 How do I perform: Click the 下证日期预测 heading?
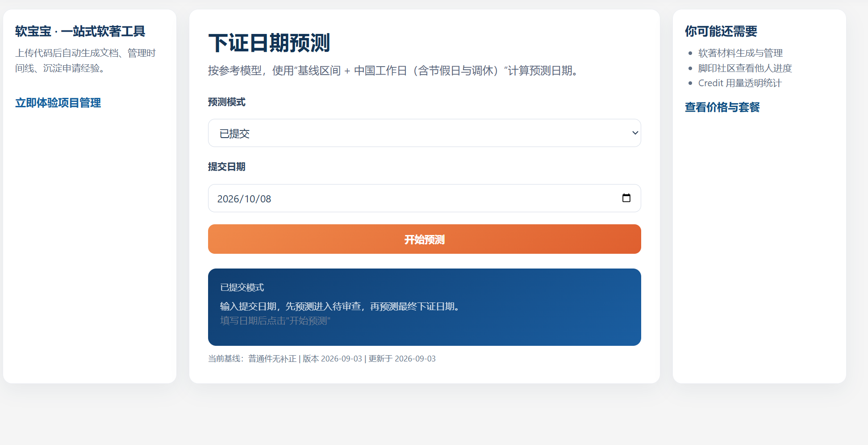[x=269, y=43]
